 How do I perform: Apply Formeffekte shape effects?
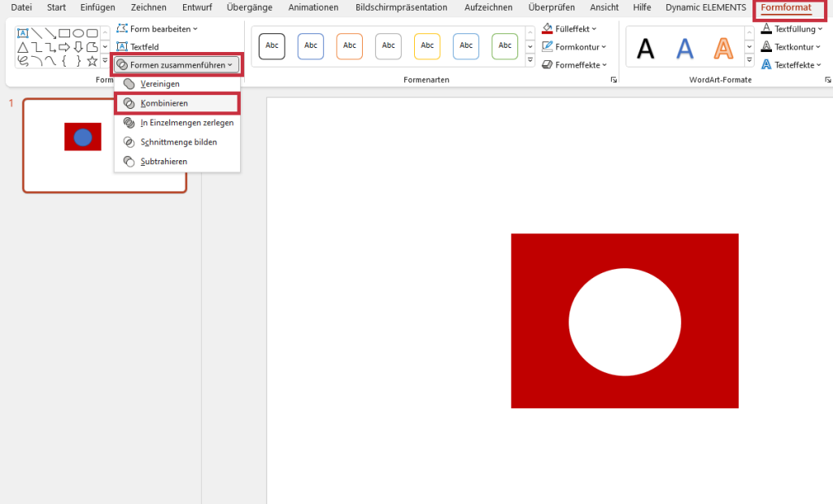point(574,64)
